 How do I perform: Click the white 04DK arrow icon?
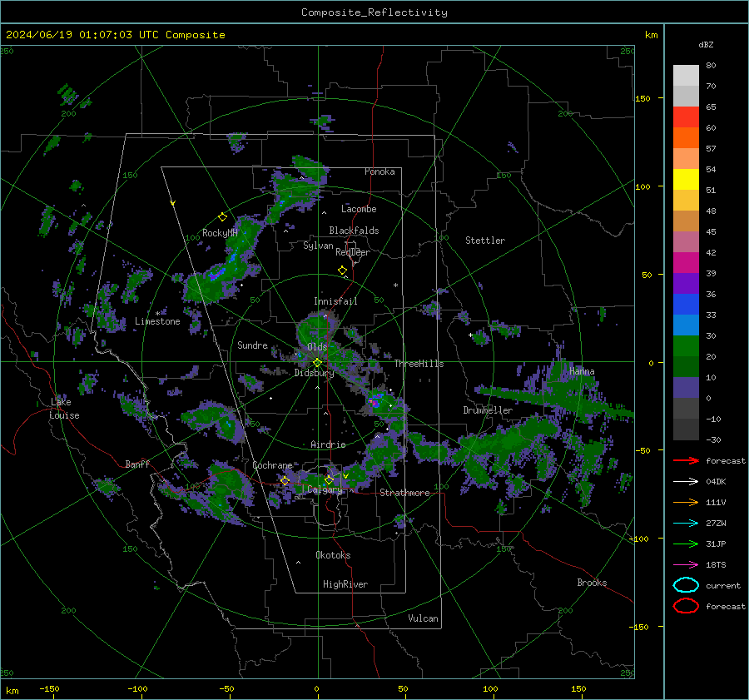tap(686, 481)
